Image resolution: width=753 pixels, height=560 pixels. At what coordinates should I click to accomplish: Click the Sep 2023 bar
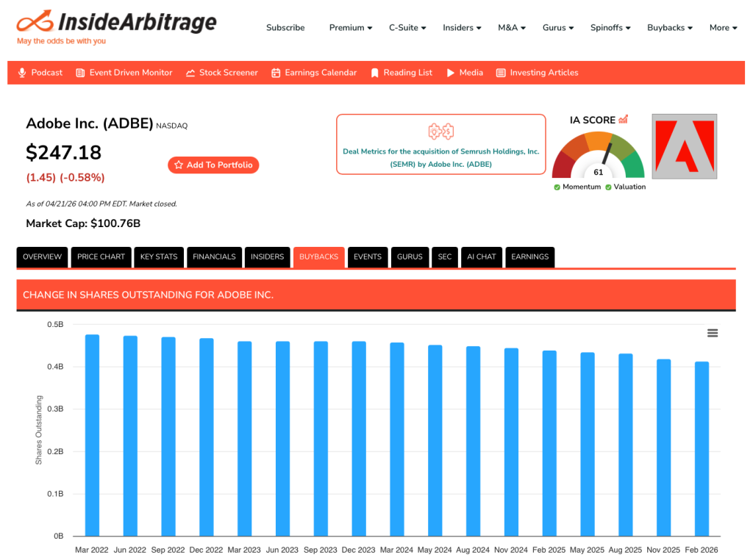tap(321, 439)
